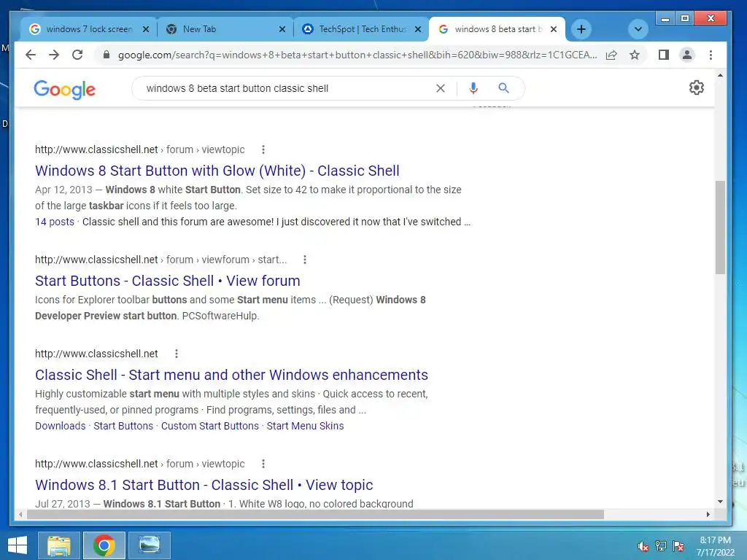Close the TechSpot tab

click(x=418, y=29)
